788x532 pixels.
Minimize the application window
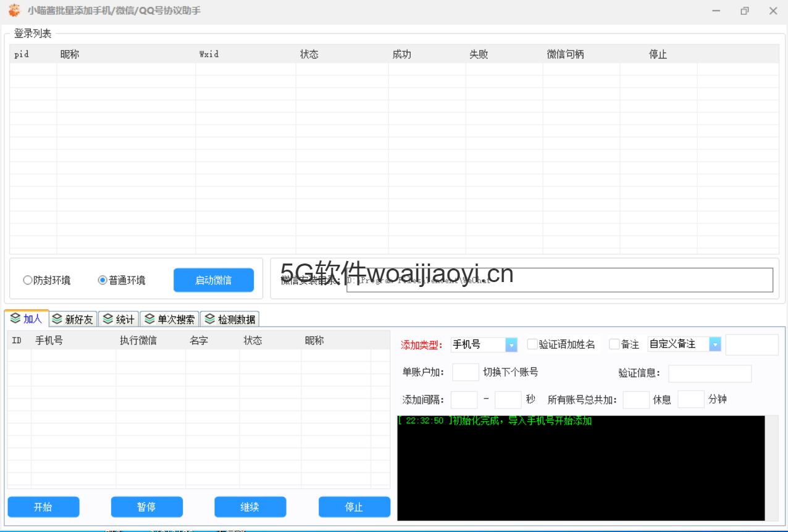pos(716,11)
